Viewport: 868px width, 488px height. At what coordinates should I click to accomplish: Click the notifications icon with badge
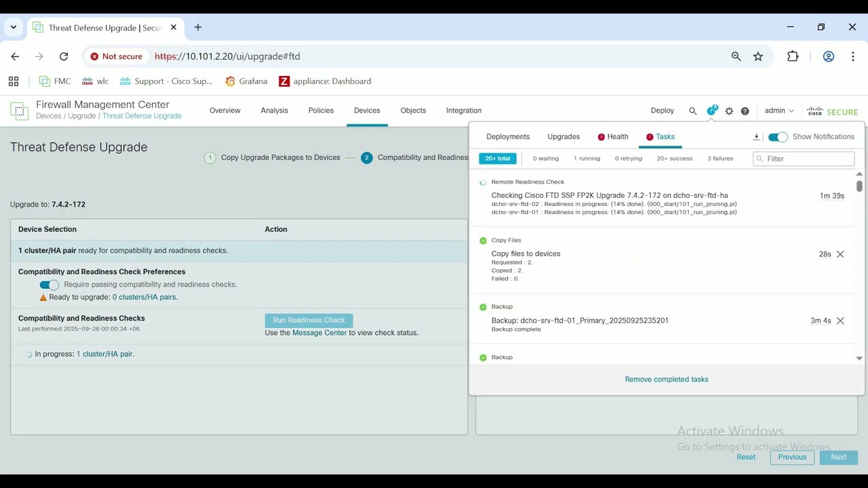tap(711, 110)
